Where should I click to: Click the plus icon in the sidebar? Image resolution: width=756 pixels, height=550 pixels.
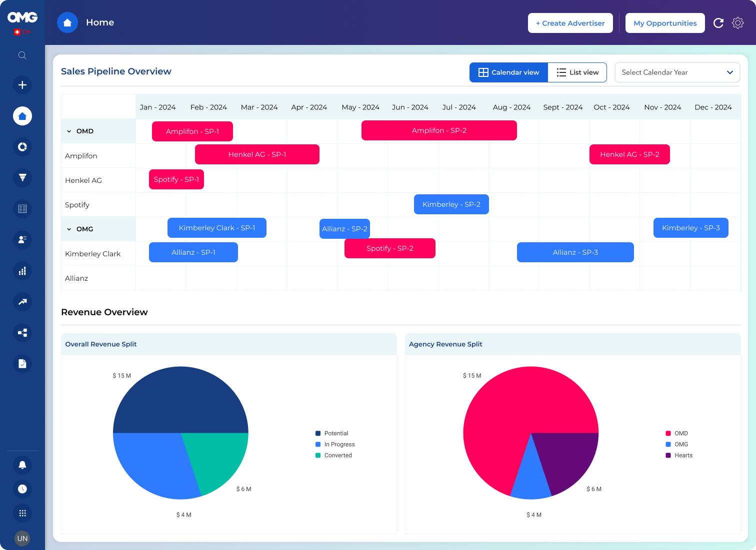click(x=22, y=85)
